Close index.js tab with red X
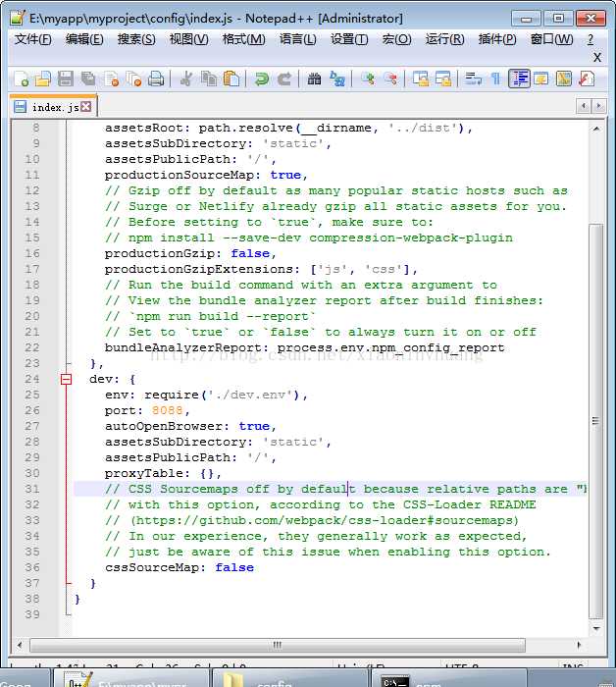Viewport: 616px width, 687px height. pos(86,106)
